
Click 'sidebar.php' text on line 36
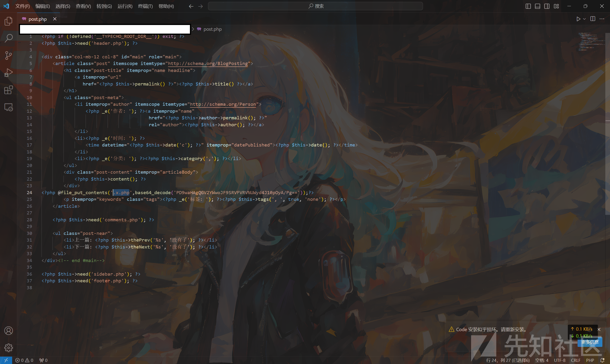point(109,274)
